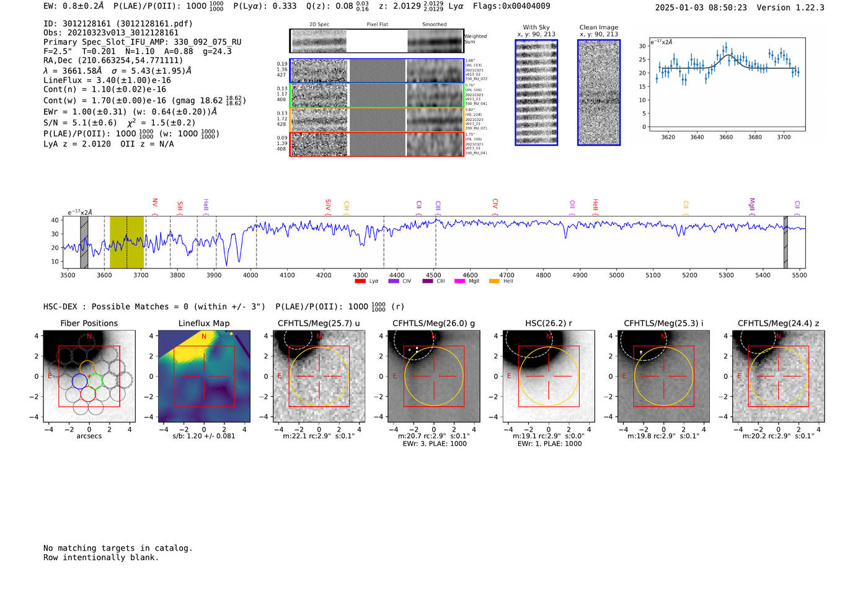Click the purple CIV legend swatch
The width and height of the screenshot is (868, 591).
tap(393, 281)
